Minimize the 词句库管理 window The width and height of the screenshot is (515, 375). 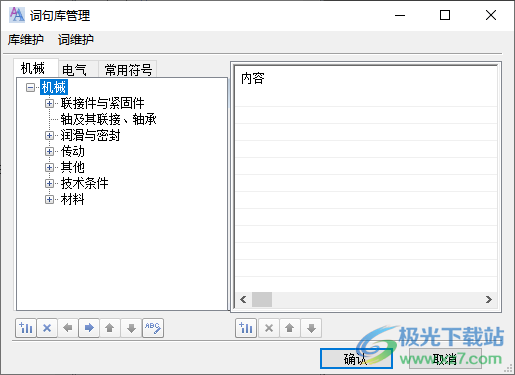[x=400, y=15]
